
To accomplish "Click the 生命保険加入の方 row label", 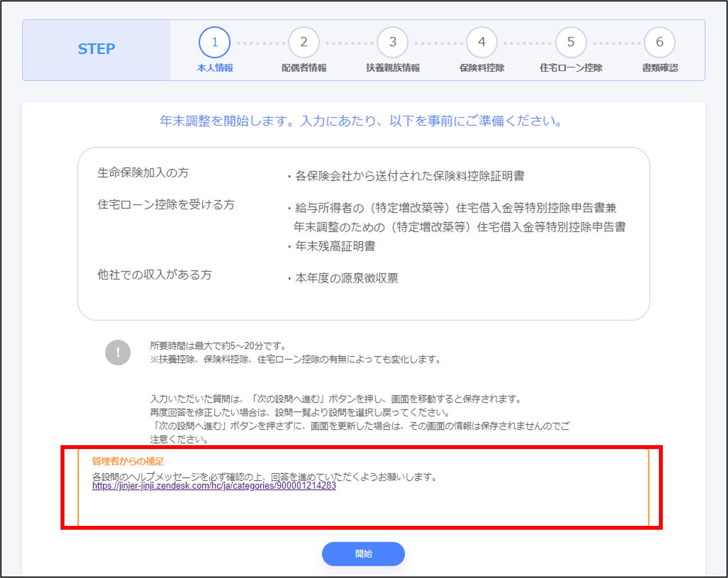I will click(143, 173).
